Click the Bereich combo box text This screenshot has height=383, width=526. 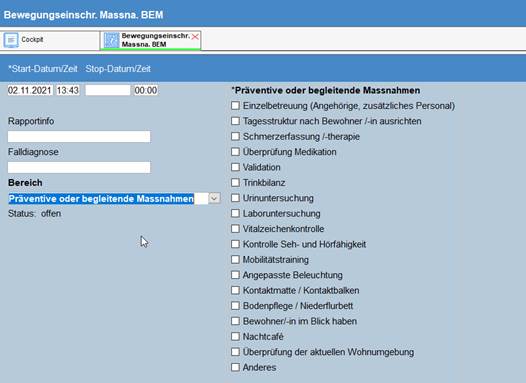click(x=101, y=199)
